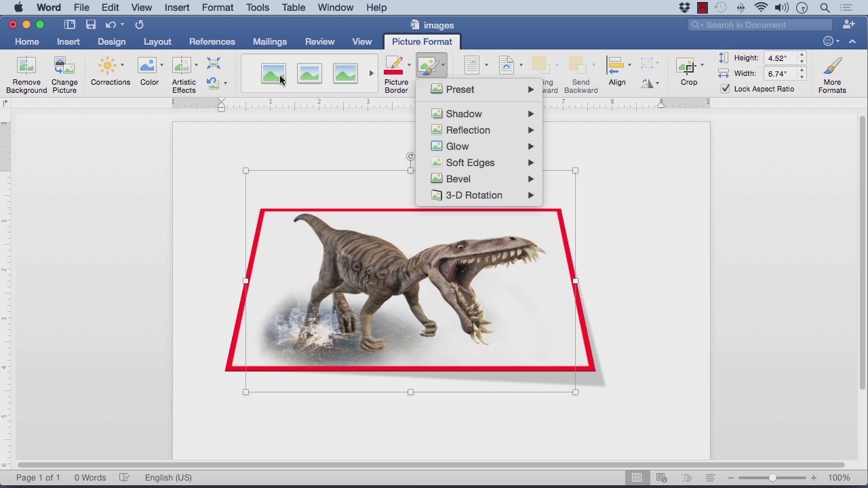Switch to Draft view icon

(x=710, y=477)
